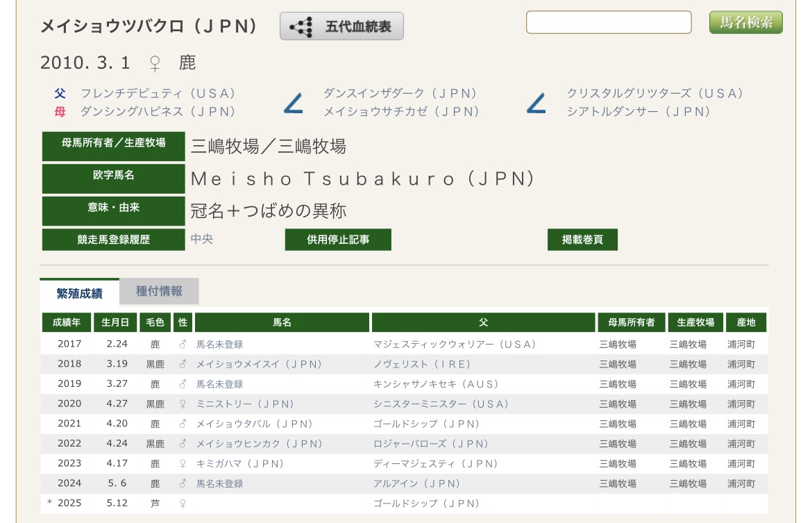Click the pedigree-tree icon on 五代血統表
The width and height of the screenshot is (812, 523).
tap(301, 27)
